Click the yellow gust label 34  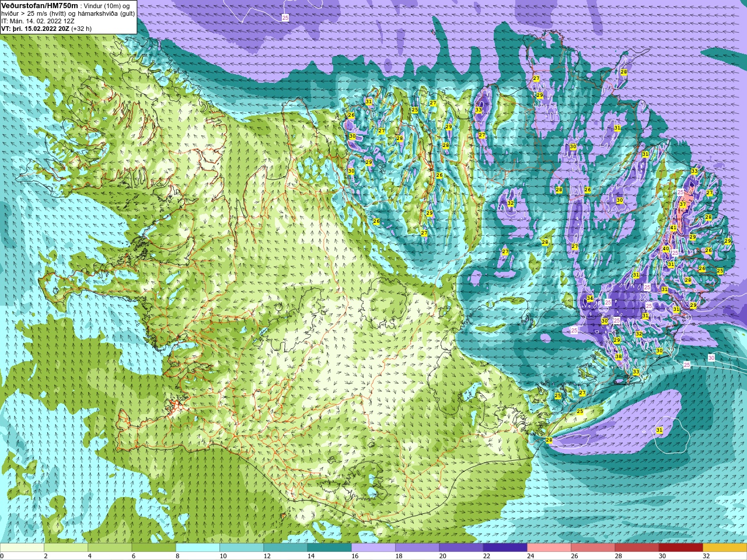(589, 299)
